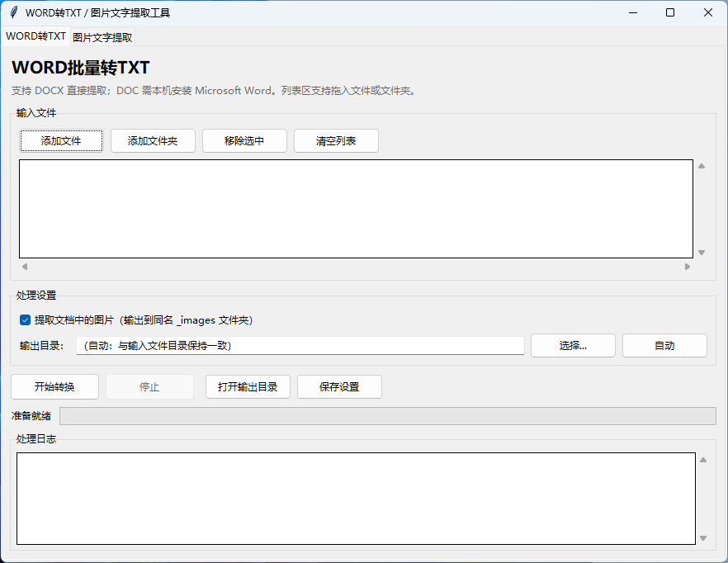Toggle the 提取文档中的图片 checkbox

[25, 320]
